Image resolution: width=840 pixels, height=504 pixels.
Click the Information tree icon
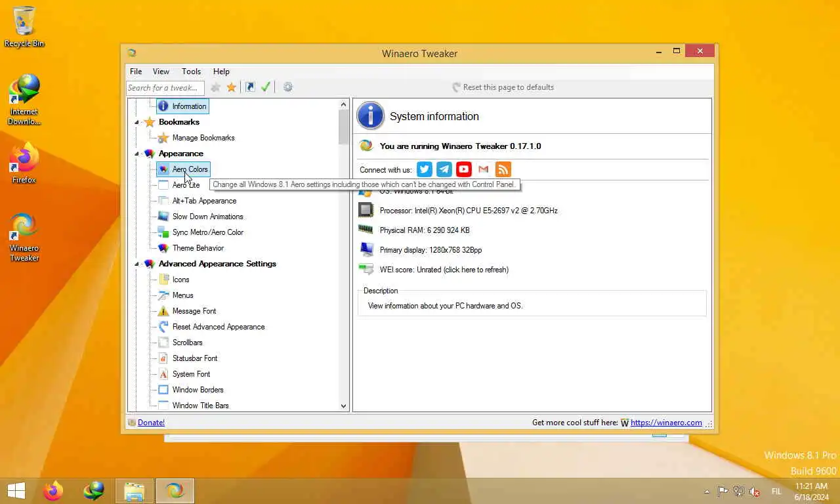[x=163, y=106]
